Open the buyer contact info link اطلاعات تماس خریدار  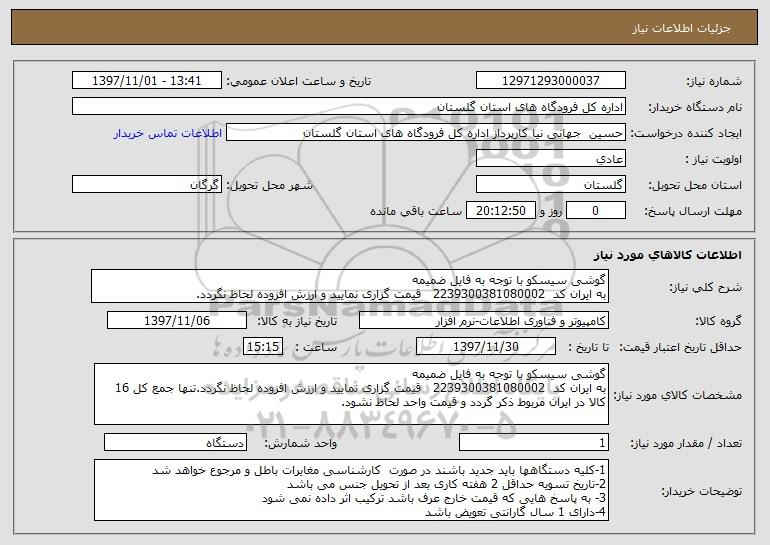(x=168, y=133)
